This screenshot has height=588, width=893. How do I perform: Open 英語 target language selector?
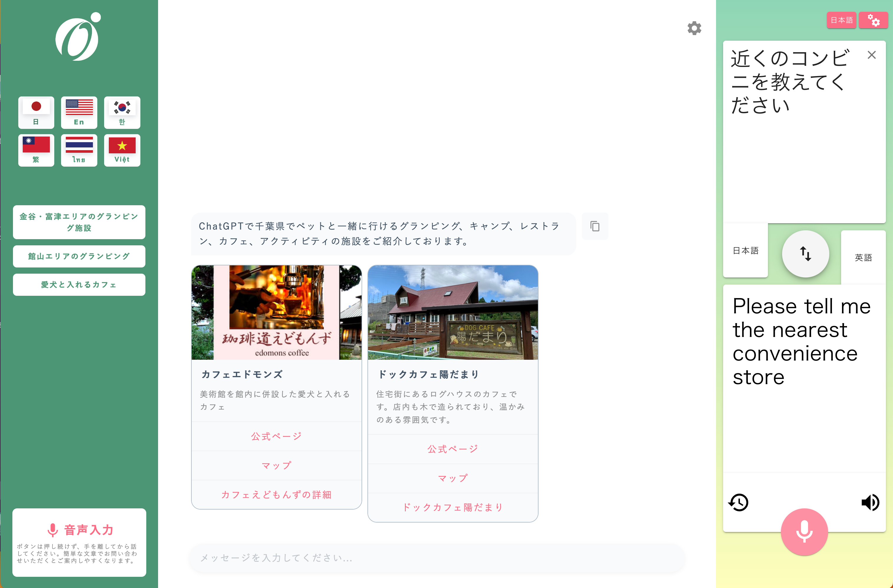pos(863,257)
